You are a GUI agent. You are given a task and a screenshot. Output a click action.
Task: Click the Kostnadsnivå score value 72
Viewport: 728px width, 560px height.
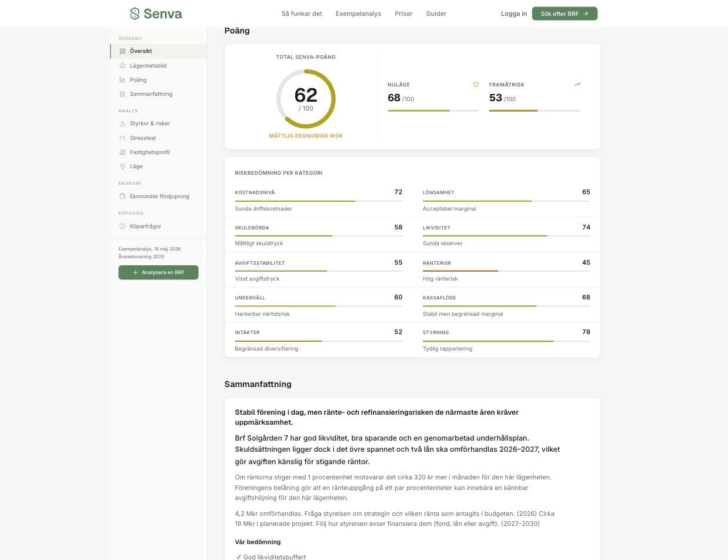tap(398, 192)
